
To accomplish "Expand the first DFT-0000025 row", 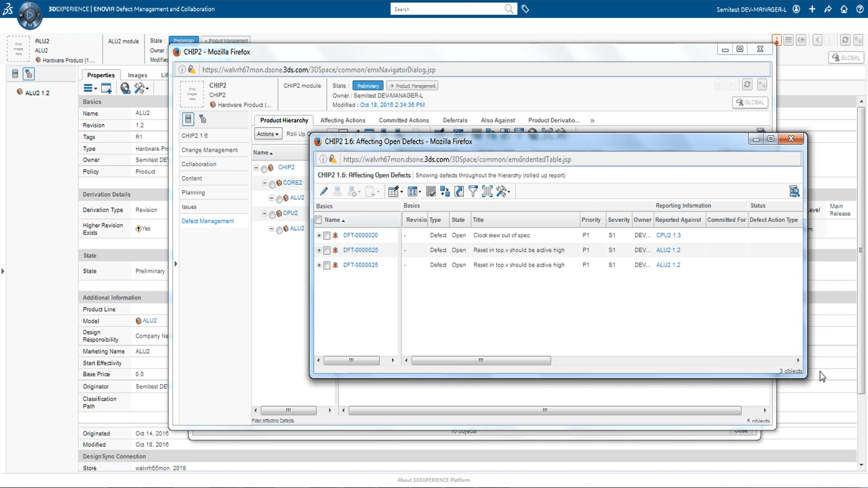I will click(319, 250).
